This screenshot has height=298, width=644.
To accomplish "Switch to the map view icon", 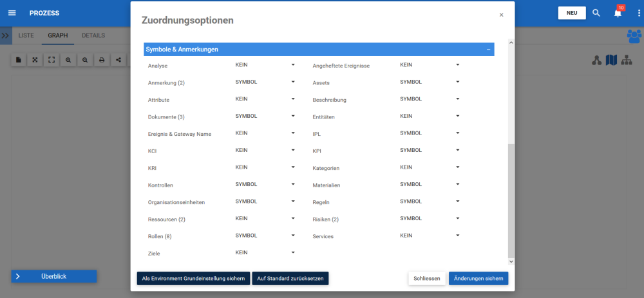I will point(612,61).
